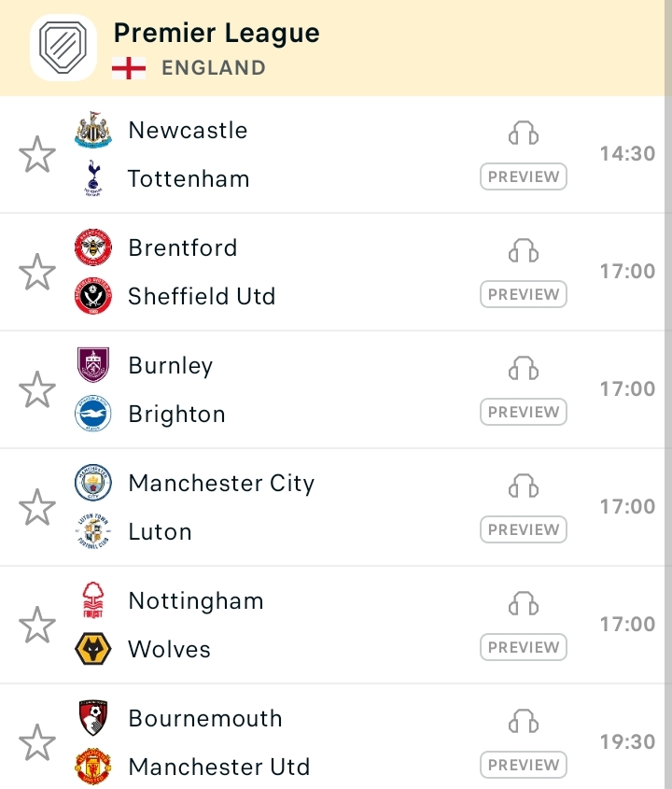Open audio for Burnley vs Brighton
The height and width of the screenshot is (789, 672).
click(524, 368)
